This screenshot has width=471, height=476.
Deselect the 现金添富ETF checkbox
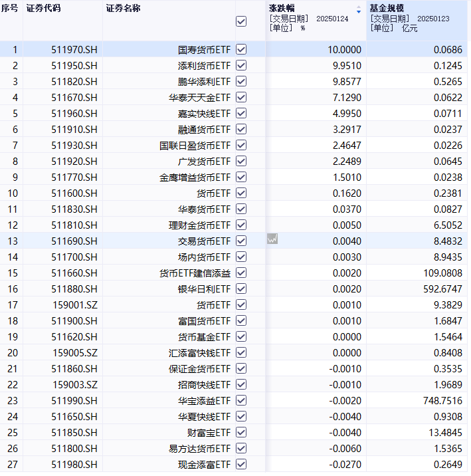pyautogui.click(x=241, y=464)
